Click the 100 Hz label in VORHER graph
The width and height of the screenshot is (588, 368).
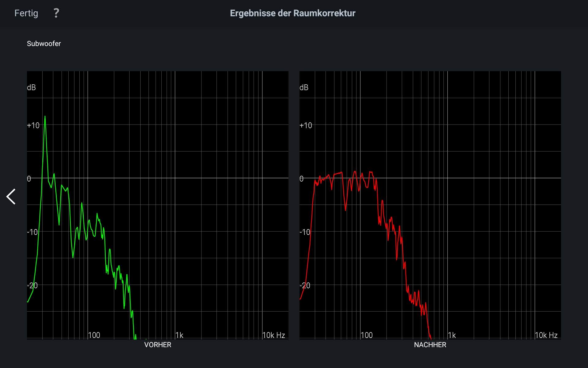click(x=94, y=335)
